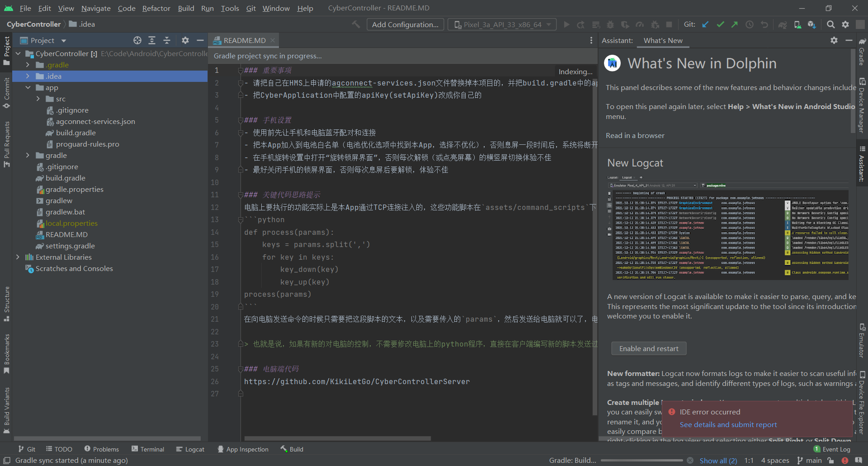Open the Pixel_3a_API_33_x86_64 device dropdown
868x466 pixels.
pos(502,24)
